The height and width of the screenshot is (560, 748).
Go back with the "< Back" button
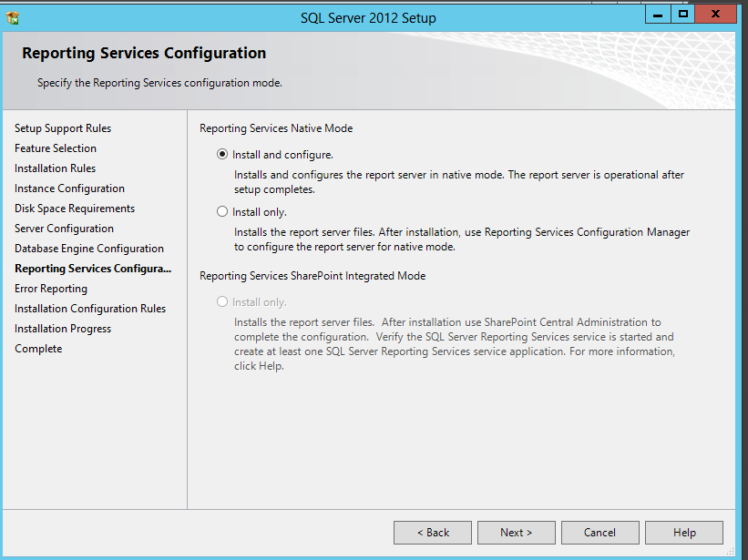tap(433, 533)
